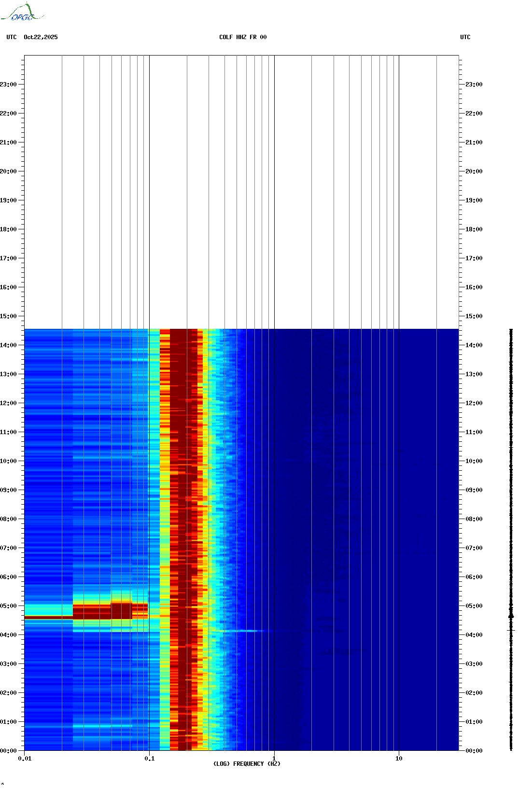Viewport: 532px width, 789px height.
Task: Click the Oct22,2025 date label
Action: tap(41, 37)
